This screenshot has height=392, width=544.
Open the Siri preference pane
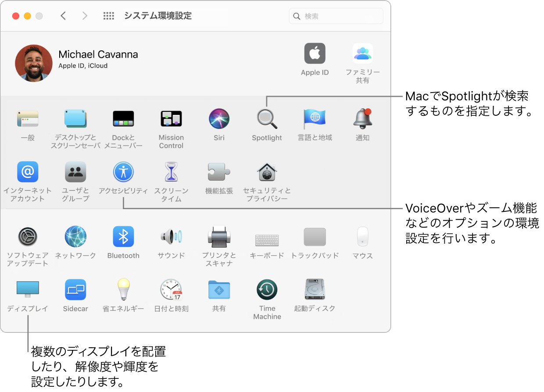(x=219, y=118)
